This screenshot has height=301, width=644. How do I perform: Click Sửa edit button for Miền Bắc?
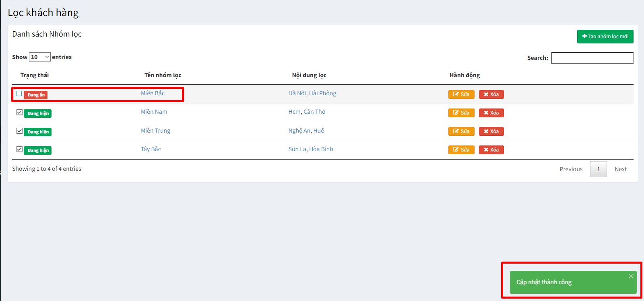coord(461,94)
